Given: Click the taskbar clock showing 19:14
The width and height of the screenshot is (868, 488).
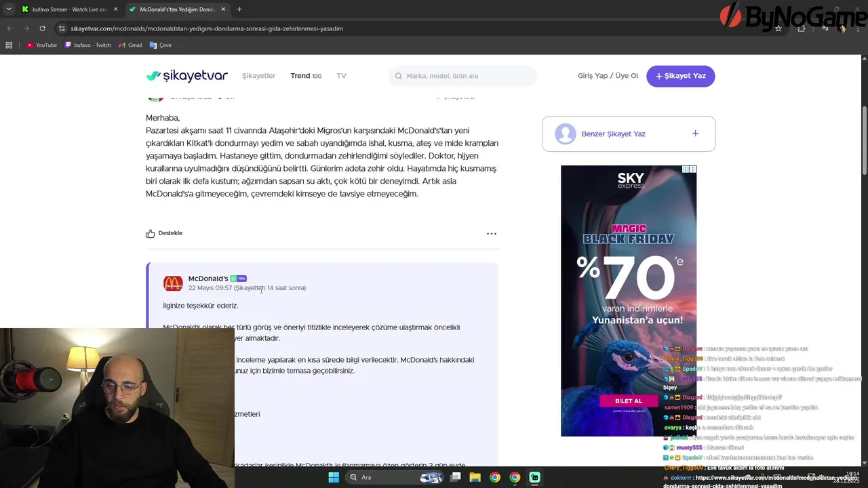Looking at the screenshot, I should pyautogui.click(x=852, y=474).
